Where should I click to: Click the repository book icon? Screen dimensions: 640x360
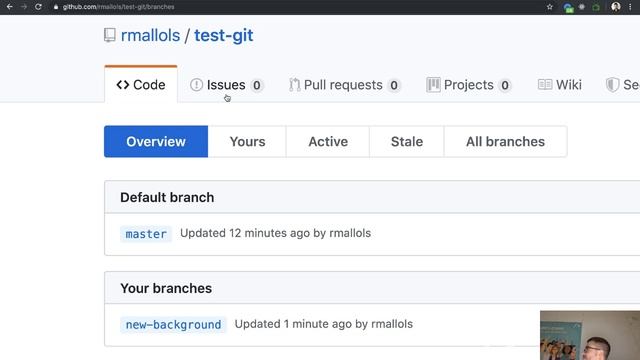click(109, 36)
